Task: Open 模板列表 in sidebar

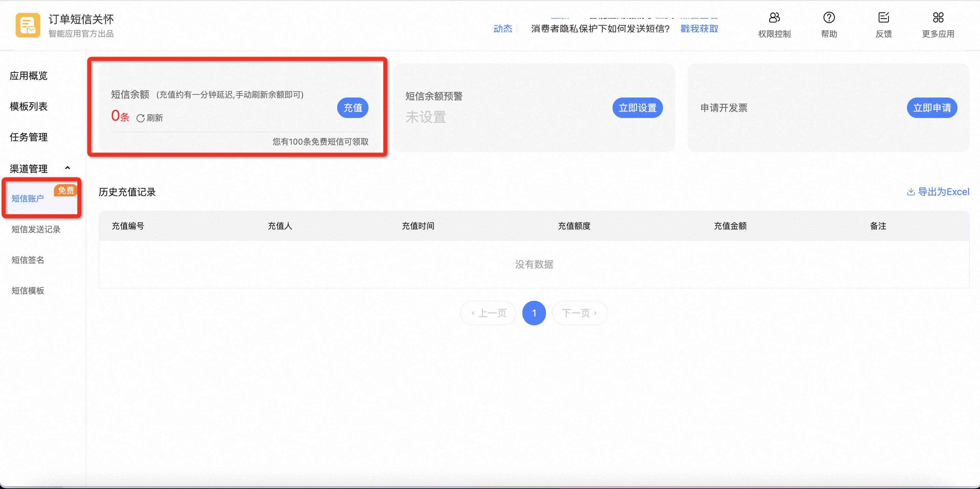Action: (29, 106)
